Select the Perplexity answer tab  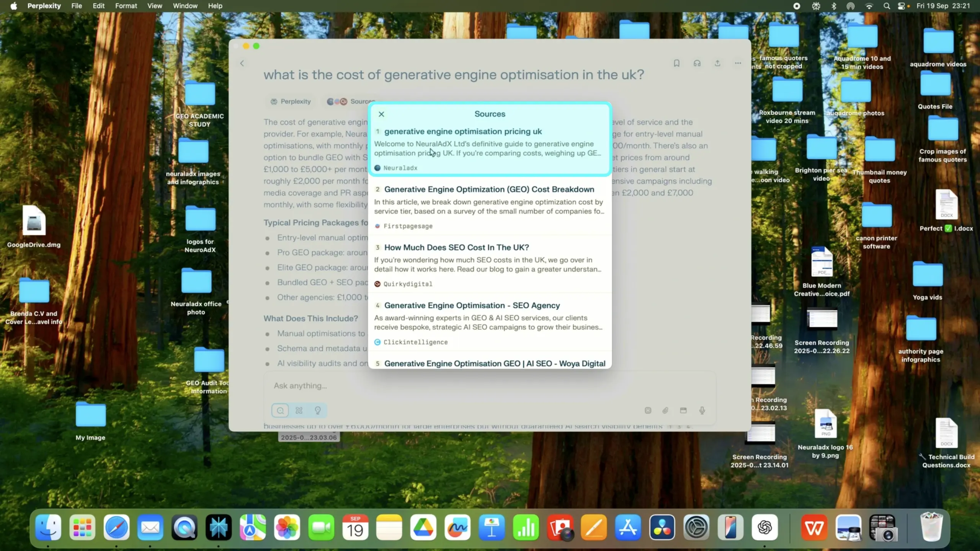pos(291,101)
